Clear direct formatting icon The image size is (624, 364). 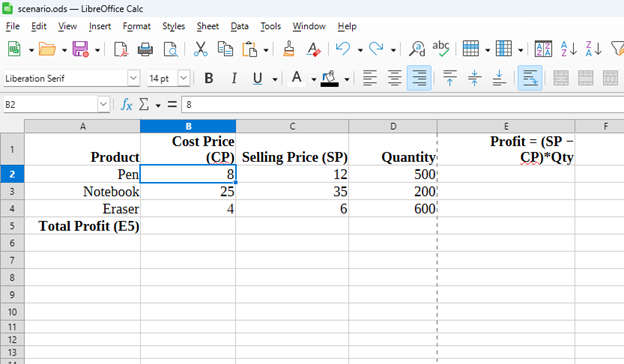coord(313,49)
